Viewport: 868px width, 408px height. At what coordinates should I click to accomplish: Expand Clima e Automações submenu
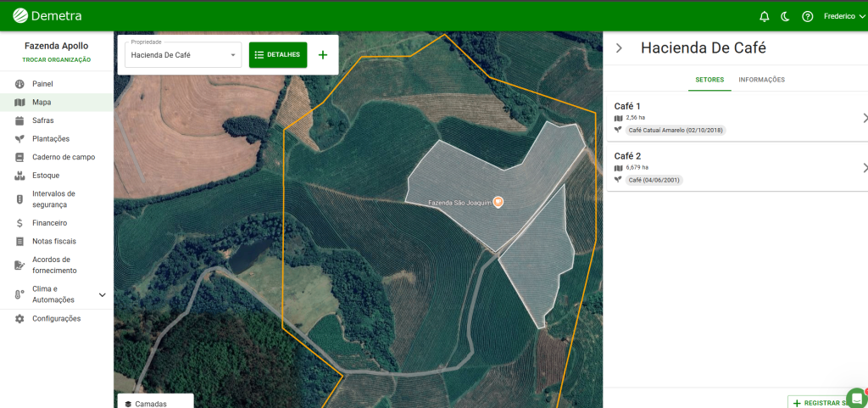pyautogui.click(x=102, y=294)
